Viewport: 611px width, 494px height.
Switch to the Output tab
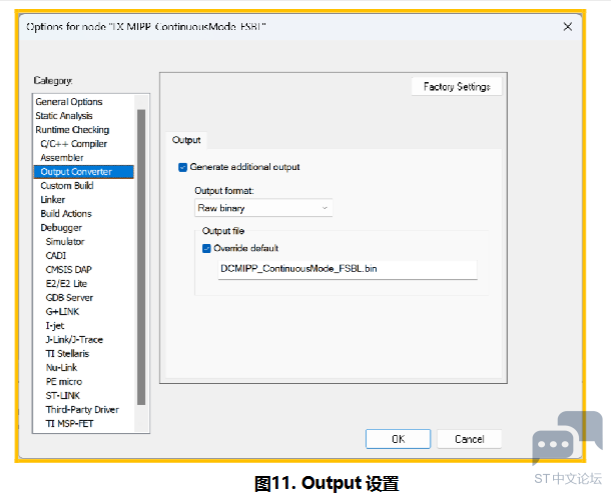coord(186,141)
